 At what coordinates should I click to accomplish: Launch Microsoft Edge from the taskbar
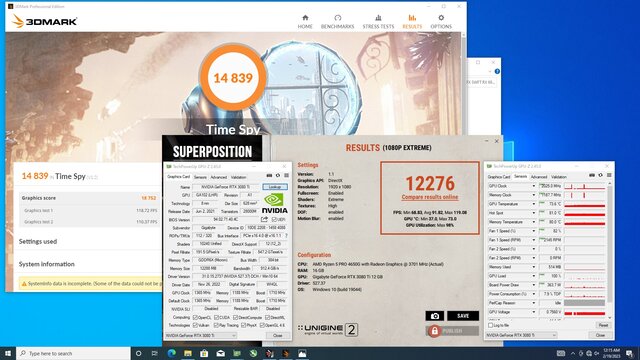(171, 353)
